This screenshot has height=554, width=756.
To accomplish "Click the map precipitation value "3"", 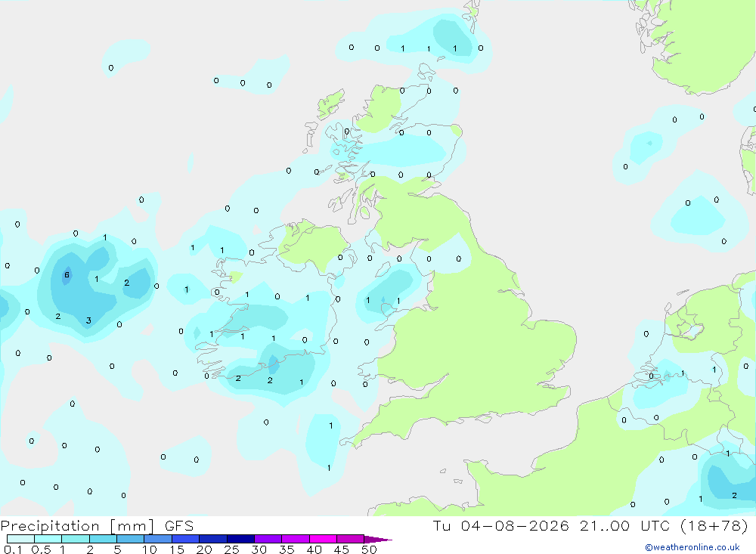I will coord(88,320).
